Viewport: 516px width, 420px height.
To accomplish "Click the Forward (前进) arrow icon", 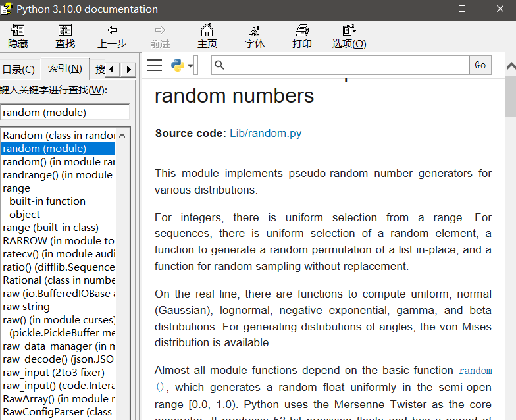I will coord(160,30).
